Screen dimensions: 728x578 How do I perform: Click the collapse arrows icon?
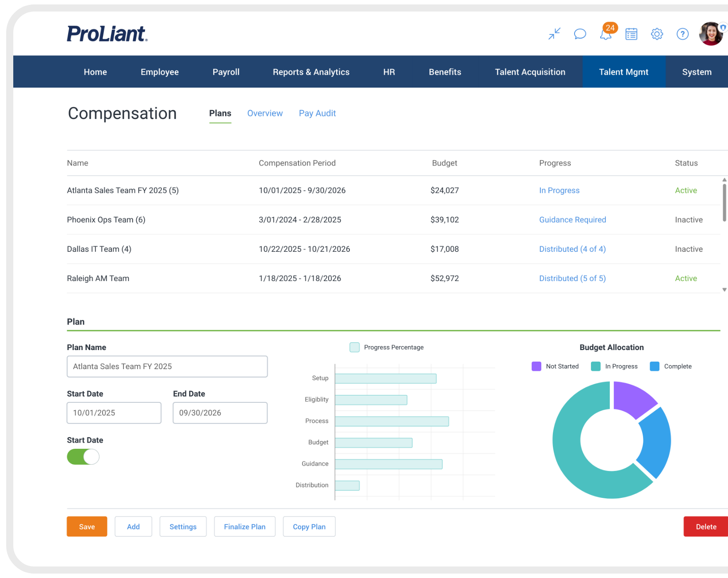(554, 34)
